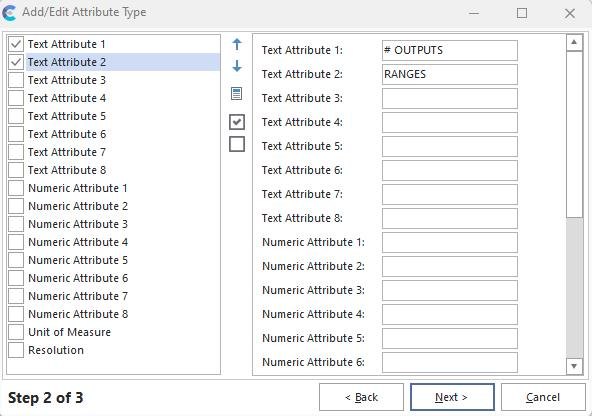Enable Numeric Attribute 6 checkbox
This screenshot has height=416, width=592.
coord(16,278)
